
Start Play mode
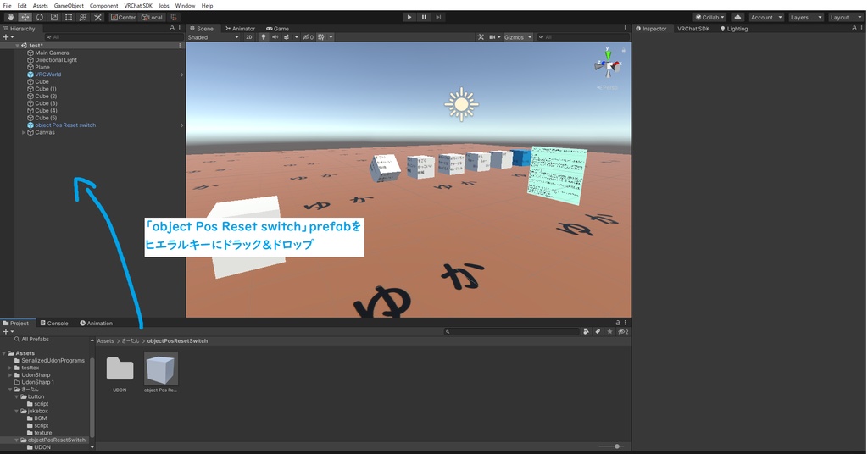409,17
